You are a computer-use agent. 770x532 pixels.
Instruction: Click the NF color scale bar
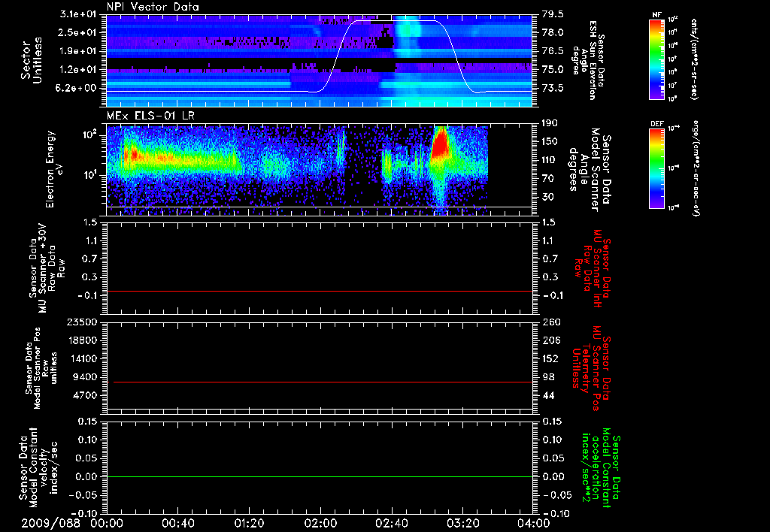coord(657,59)
